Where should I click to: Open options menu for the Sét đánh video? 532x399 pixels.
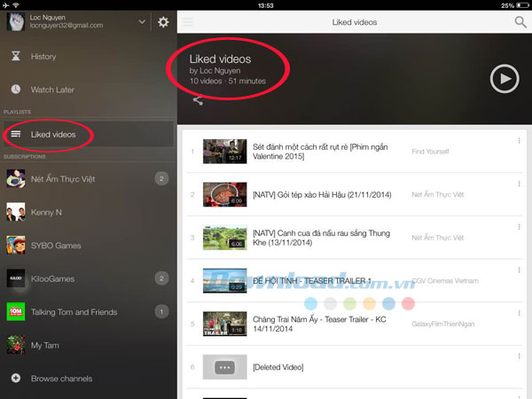[x=519, y=140]
